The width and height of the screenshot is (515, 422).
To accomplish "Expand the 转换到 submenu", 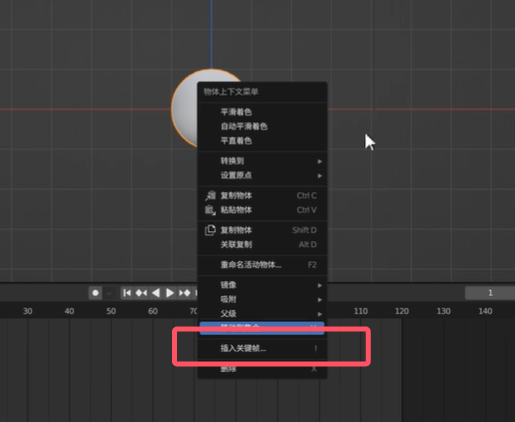I will point(262,161).
